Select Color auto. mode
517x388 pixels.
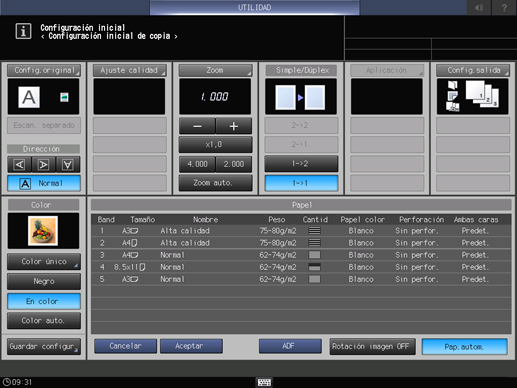point(44,321)
